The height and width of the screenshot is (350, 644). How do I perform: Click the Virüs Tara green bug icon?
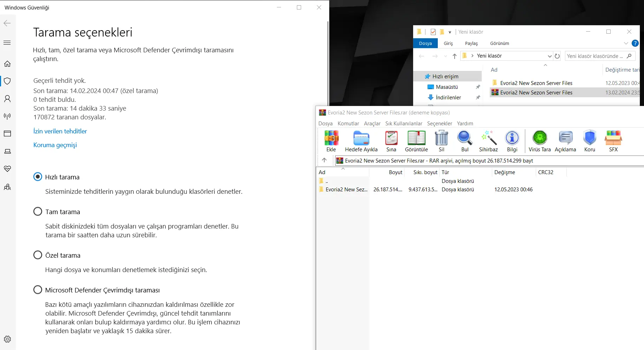[540, 138]
